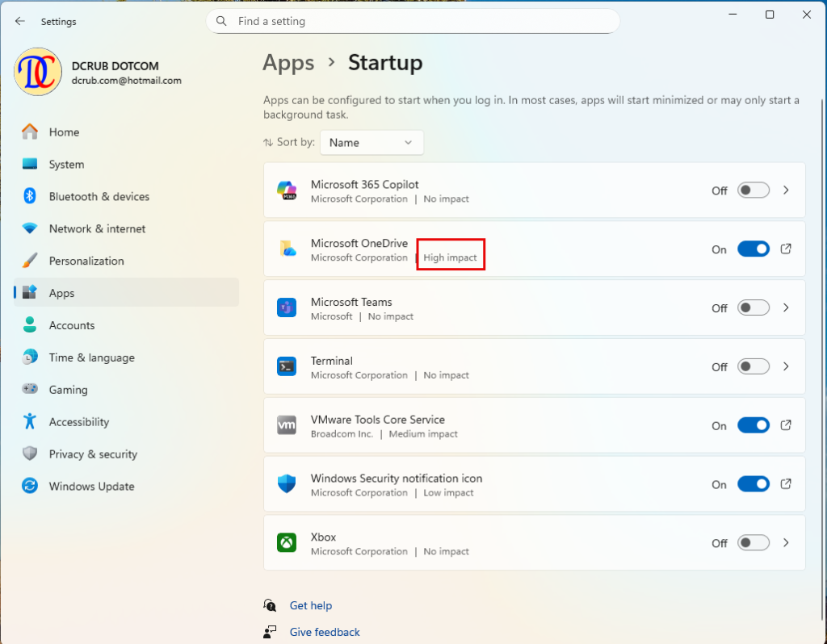Image resolution: width=827 pixels, height=644 pixels.
Task: Click the Microsoft OneDrive app icon
Action: pos(287,249)
